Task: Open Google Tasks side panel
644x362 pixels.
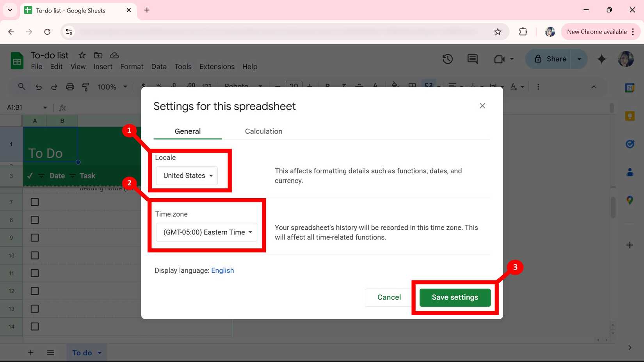Action: click(x=630, y=144)
